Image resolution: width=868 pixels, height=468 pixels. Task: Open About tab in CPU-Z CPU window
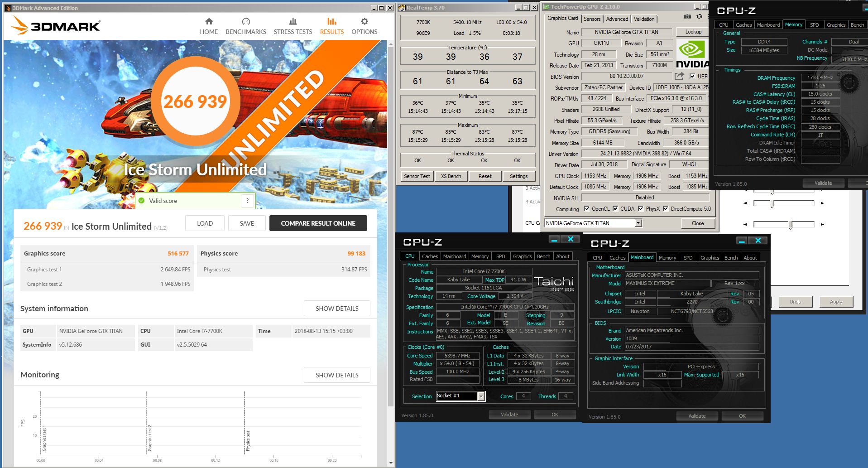563,256
